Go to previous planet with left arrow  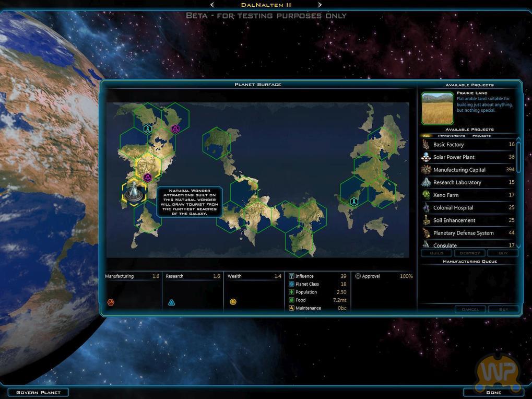tap(212, 5)
